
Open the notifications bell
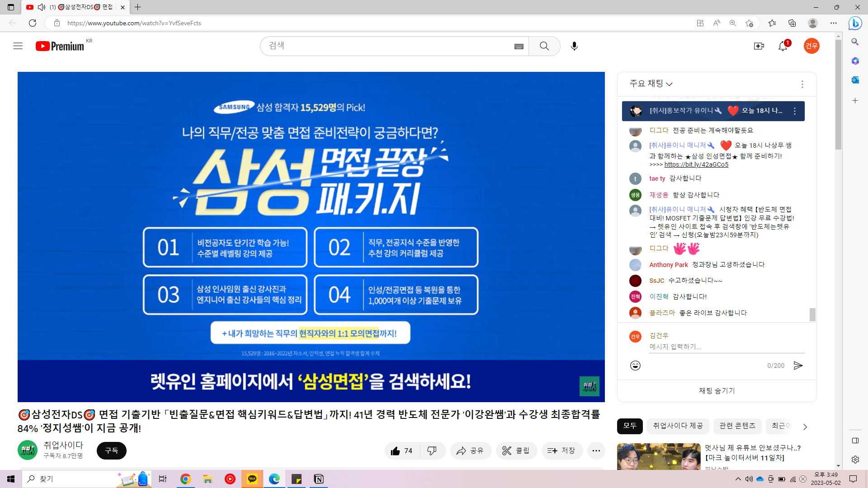(x=783, y=46)
